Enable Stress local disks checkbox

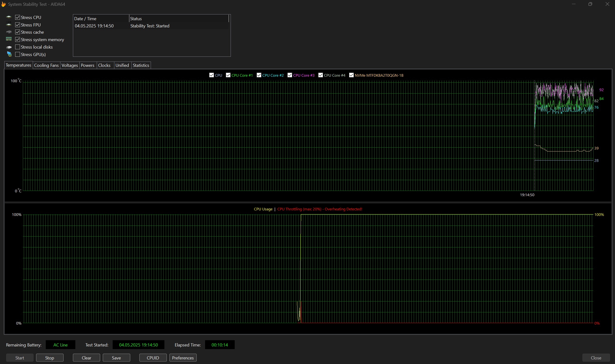[17, 47]
